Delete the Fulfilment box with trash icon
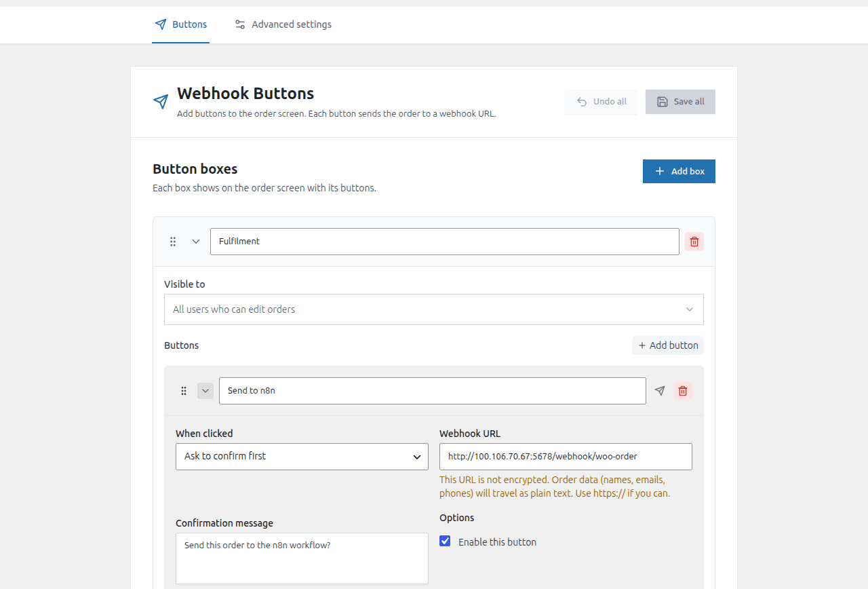 pos(694,242)
